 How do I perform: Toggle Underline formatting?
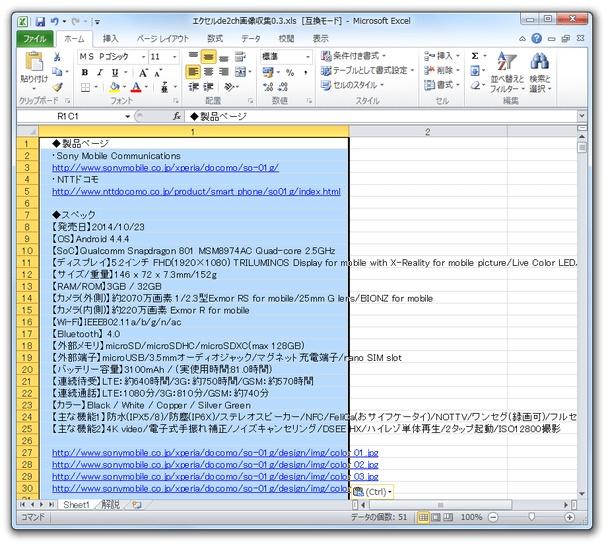(x=115, y=72)
